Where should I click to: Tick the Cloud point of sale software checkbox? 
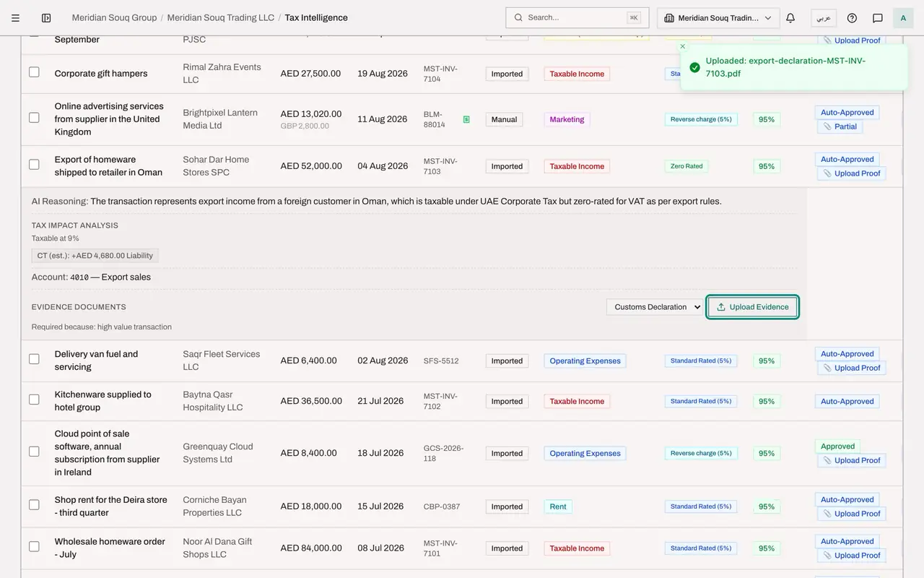pos(34,452)
